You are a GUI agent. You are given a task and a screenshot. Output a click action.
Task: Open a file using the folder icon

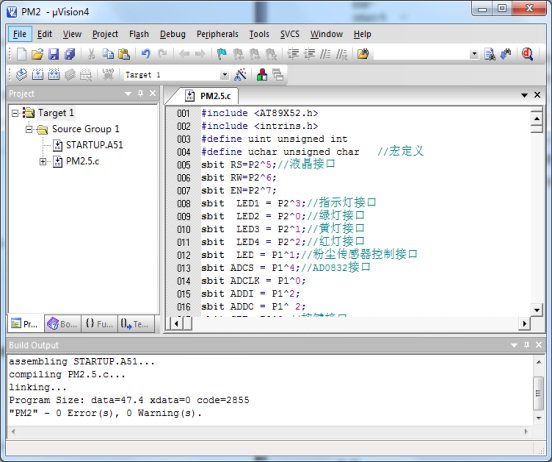coord(37,54)
